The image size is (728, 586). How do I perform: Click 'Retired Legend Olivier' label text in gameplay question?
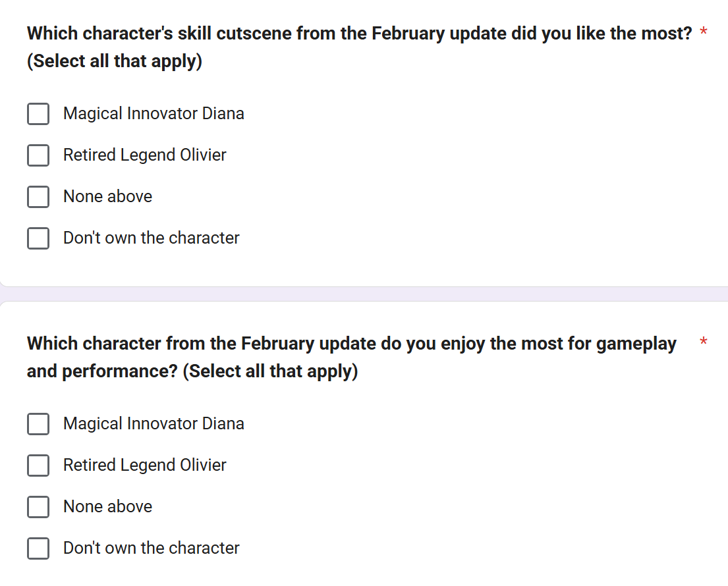point(144,465)
